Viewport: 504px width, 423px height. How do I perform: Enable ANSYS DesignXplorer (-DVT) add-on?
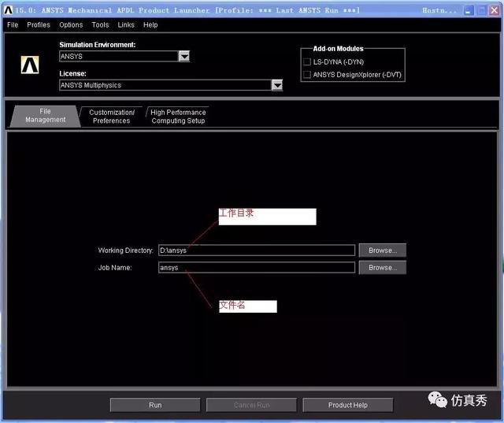pos(307,75)
